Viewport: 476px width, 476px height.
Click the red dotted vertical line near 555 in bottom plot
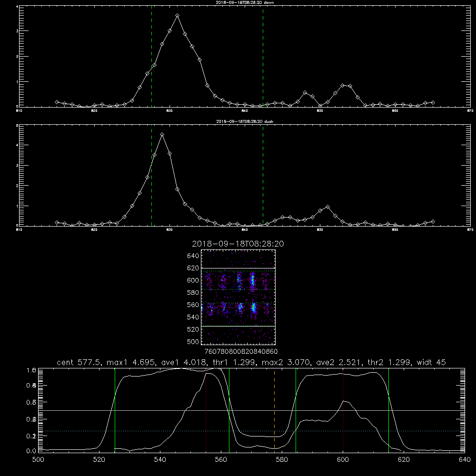click(x=206, y=409)
